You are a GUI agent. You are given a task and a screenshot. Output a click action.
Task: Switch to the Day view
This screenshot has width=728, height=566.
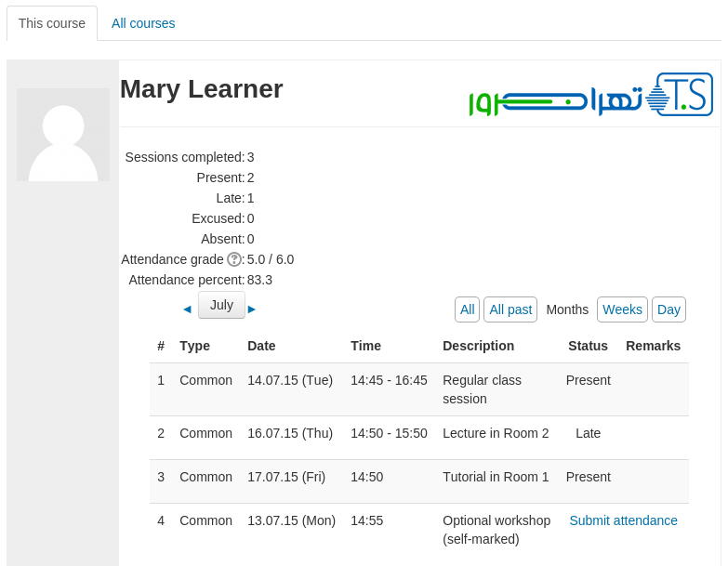(x=668, y=309)
